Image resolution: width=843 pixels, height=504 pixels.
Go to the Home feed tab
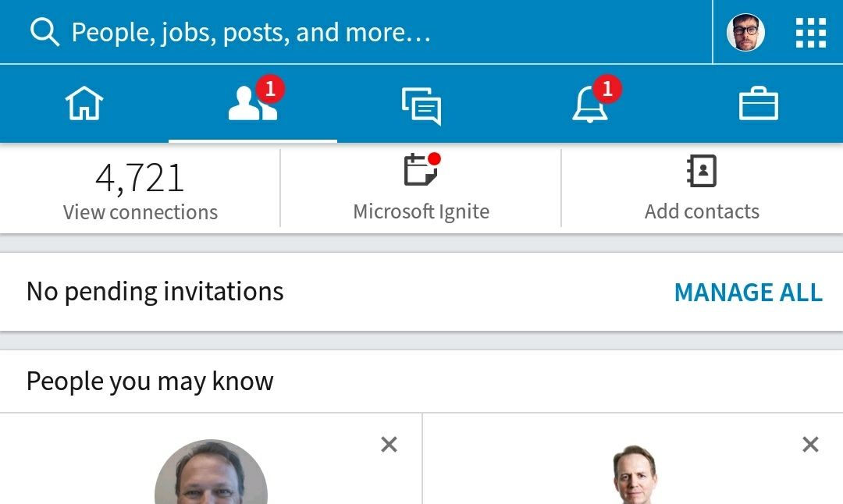point(84,103)
